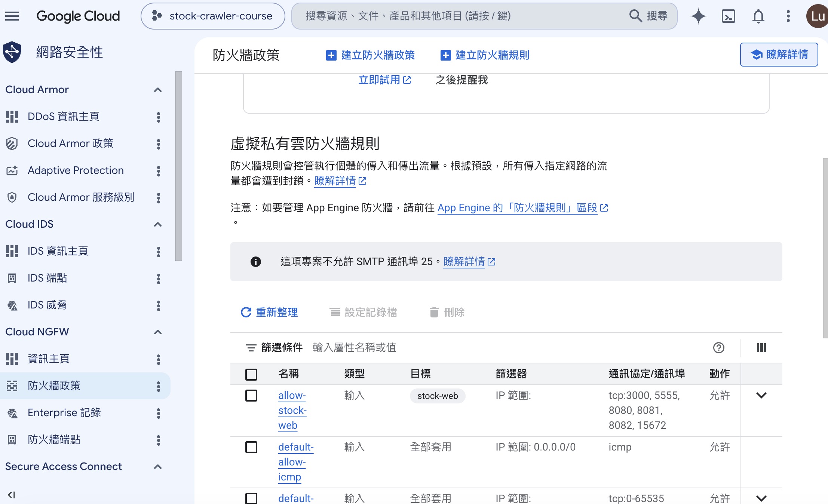Click the 名稱 column header
The height and width of the screenshot is (504, 828).
tap(289, 374)
